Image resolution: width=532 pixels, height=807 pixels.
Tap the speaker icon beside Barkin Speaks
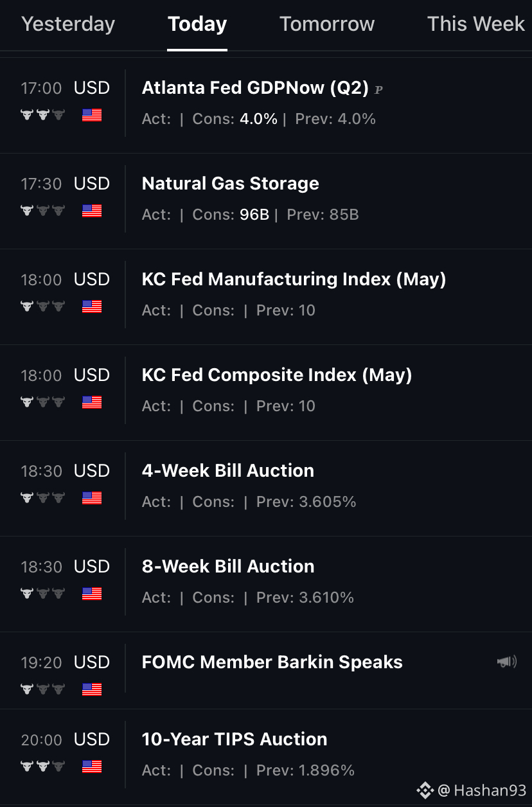507,662
